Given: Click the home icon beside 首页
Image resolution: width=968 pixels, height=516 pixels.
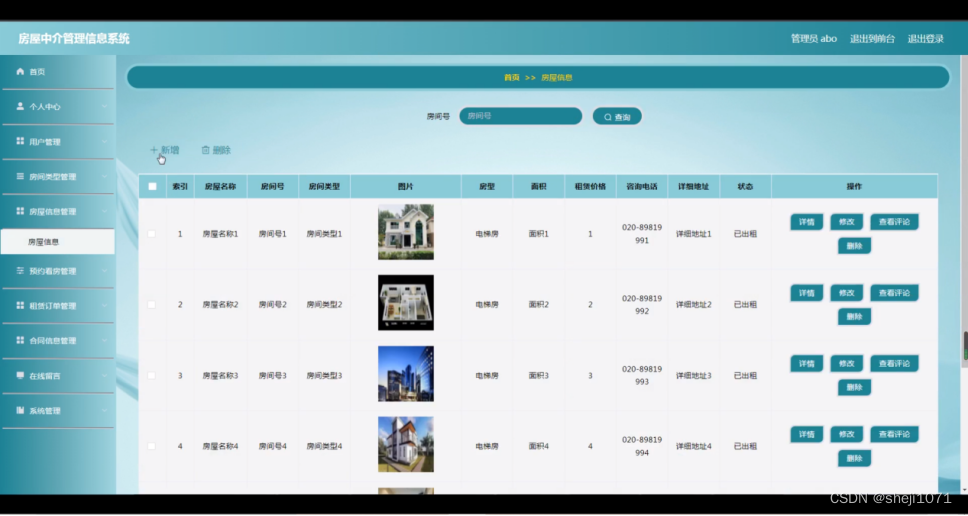Looking at the screenshot, I should pos(20,72).
